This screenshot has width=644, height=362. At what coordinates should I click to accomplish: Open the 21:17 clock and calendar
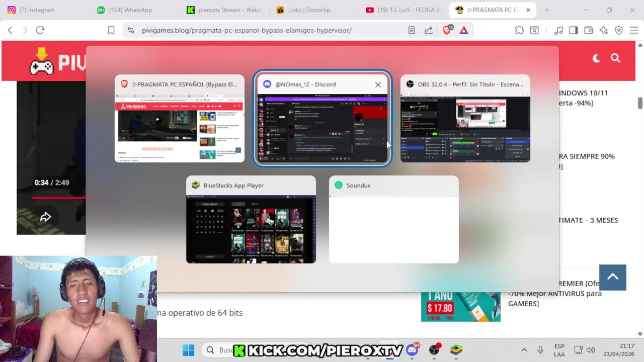619,350
